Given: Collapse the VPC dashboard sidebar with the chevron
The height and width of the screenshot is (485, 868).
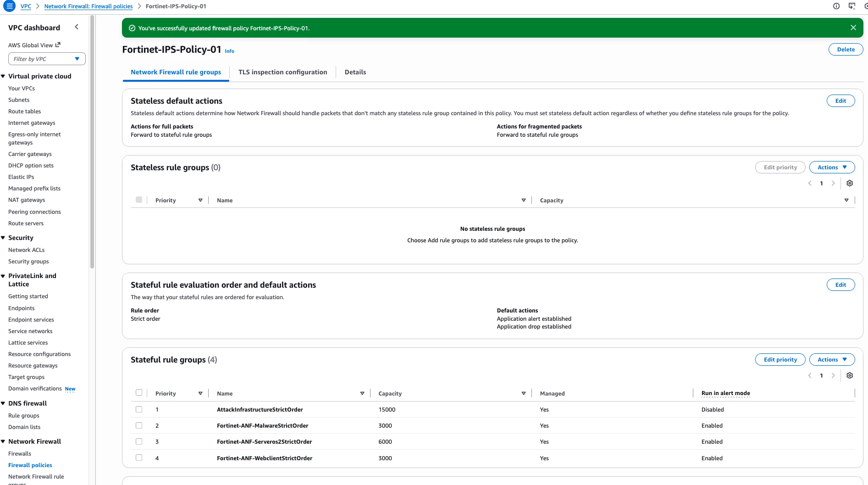Looking at the screenshot, I should point(77,27).
